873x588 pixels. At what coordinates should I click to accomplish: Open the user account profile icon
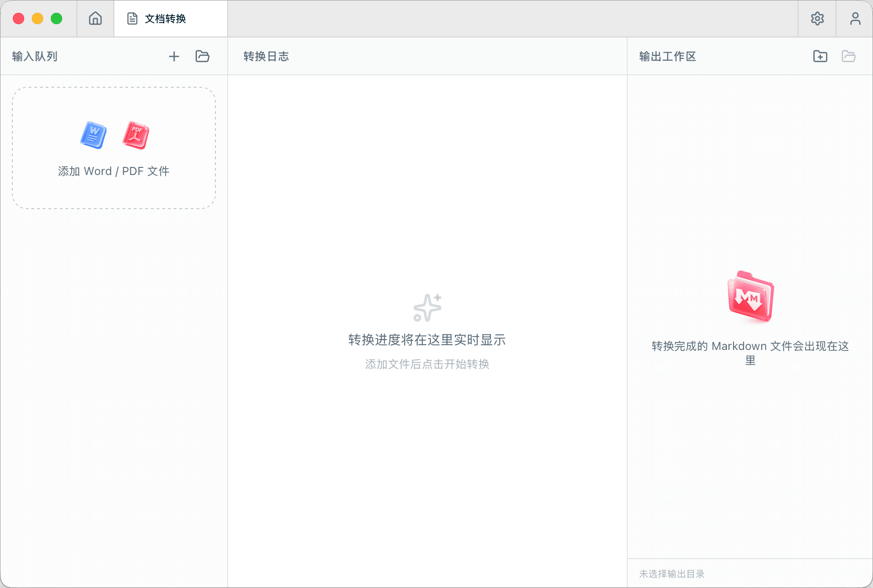(855, 18)
